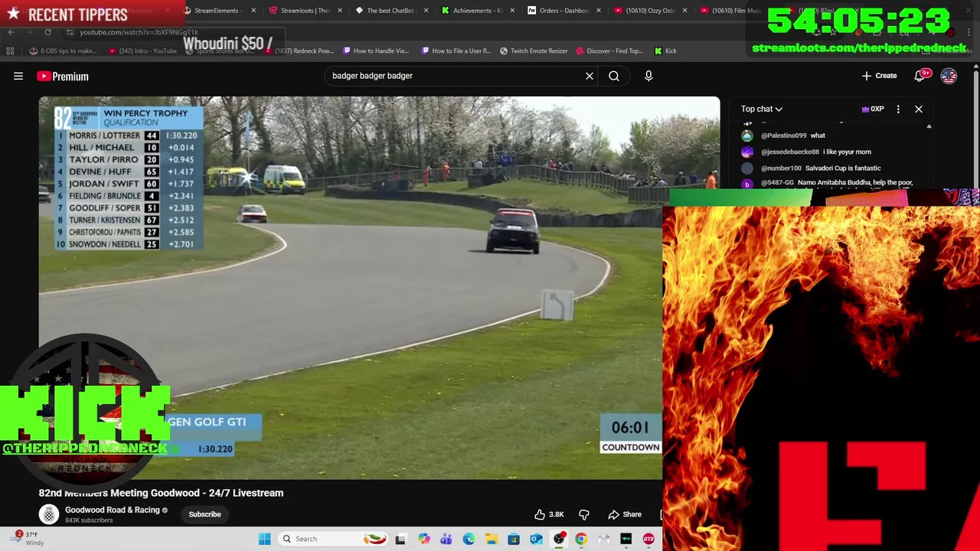Launch Copilot from the taskbar
The image size is (980, 551).
click(x=423, y=539)
